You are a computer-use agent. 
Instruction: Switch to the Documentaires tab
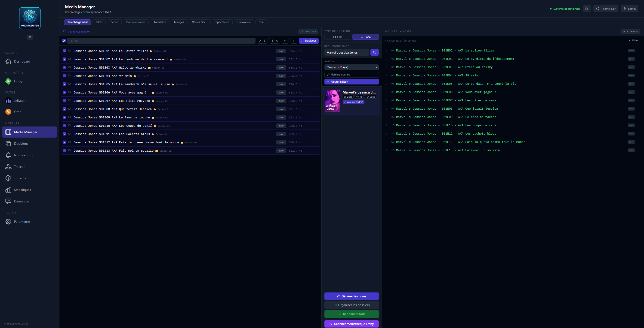pos(136,22)
